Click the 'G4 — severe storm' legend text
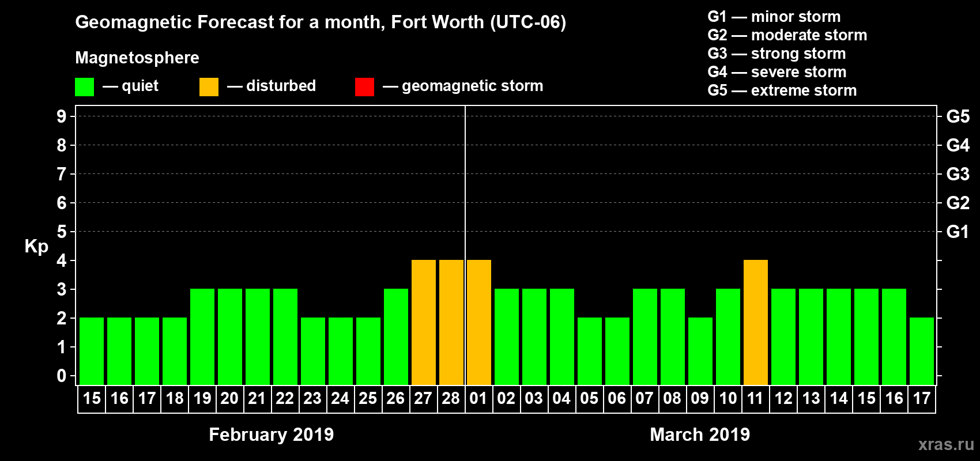Viewport: 980px width, 461px height. tap(777, 72)
